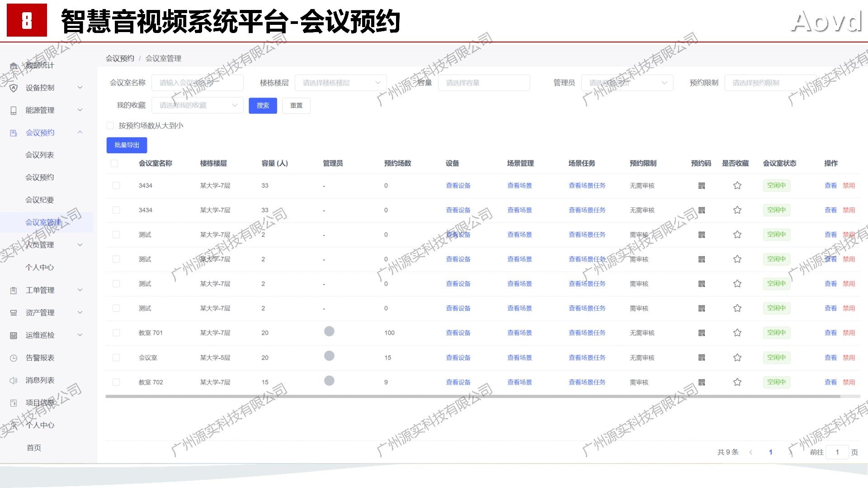Enable the 按预约场数从大到小 checkbox
Image resolution: width=868 pixels, height=488 pixels.
(110, 126)
